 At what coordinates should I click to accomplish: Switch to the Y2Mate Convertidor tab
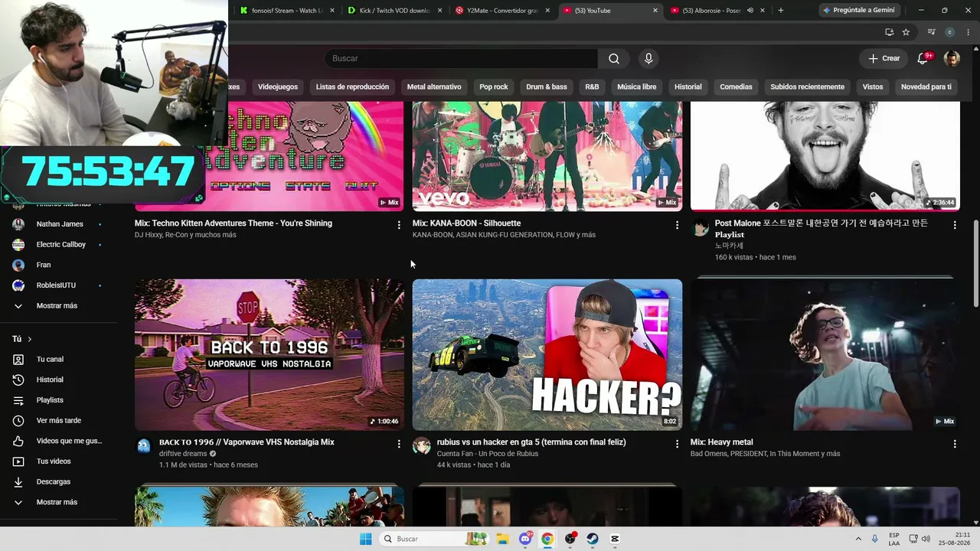502,11
